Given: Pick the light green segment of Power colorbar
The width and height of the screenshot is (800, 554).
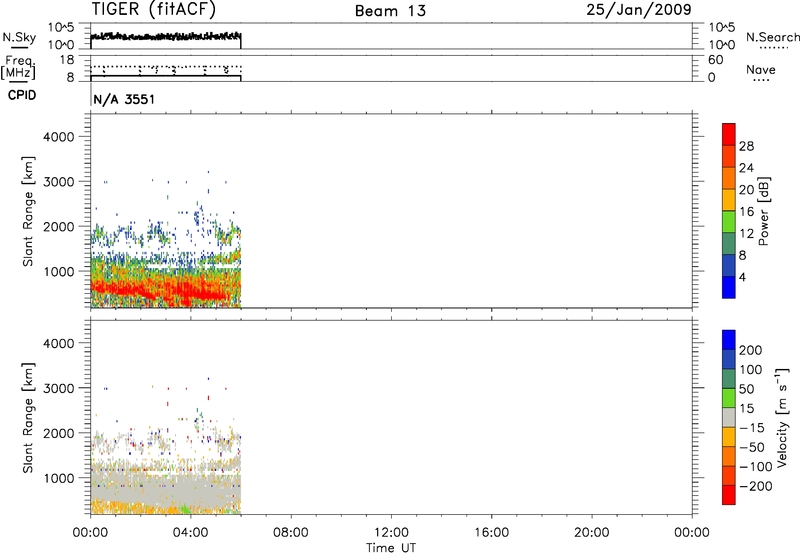Looking at the screenshot, I should [x=729, y=222].
